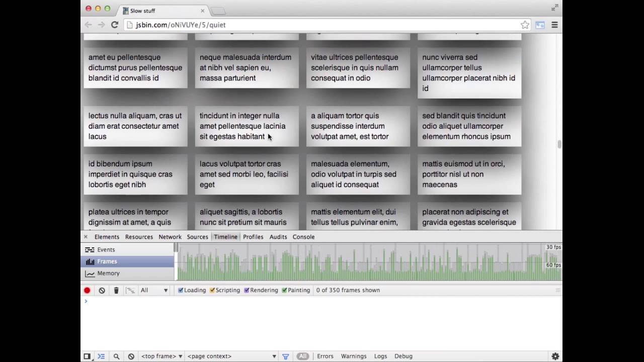Click the page icon in the address bar
Image resolution: width=644 pixels, height=362 pixels.
pos(130,25)
